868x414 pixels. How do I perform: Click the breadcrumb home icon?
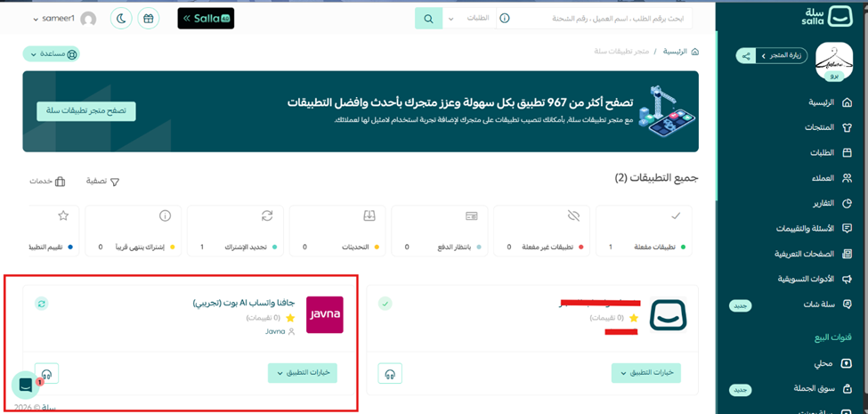tap(694, 52)
